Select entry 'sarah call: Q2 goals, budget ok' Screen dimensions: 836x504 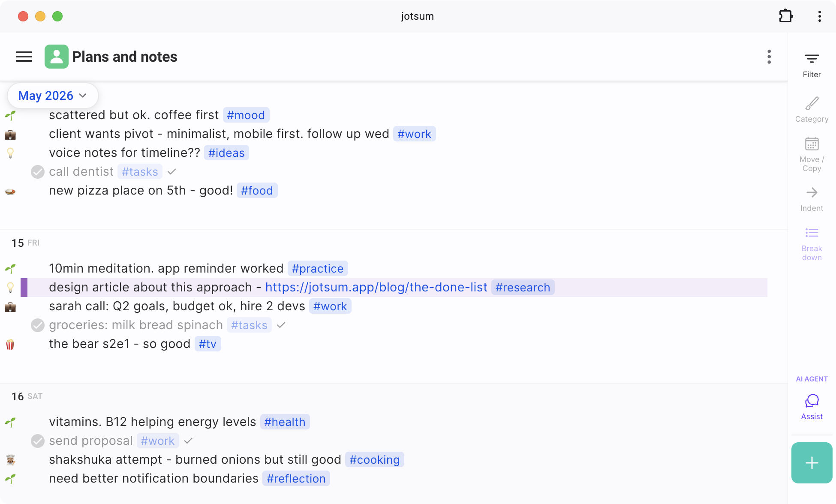pos(177,306)
